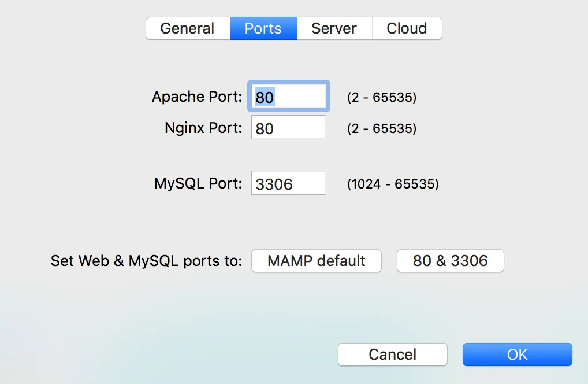Open the Server tab

(334, 28)
